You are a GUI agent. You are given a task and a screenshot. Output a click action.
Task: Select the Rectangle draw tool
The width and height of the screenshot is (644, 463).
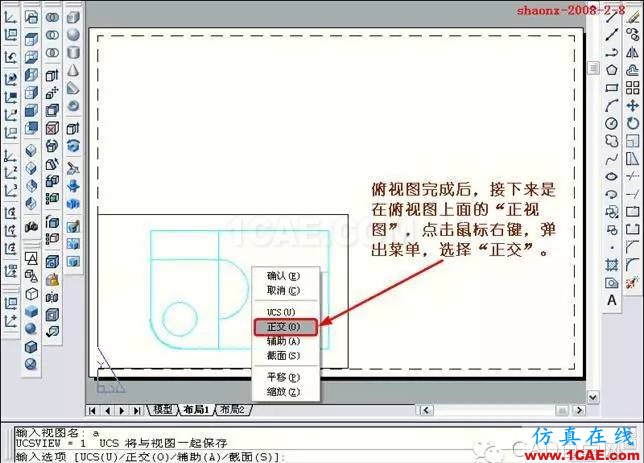(x=612, y=88)
